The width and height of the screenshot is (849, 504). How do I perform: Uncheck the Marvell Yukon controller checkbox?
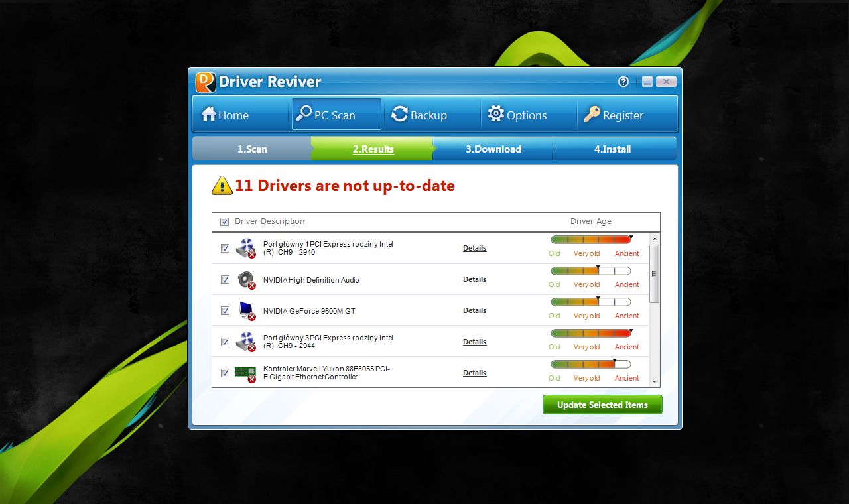pos(225,373)
